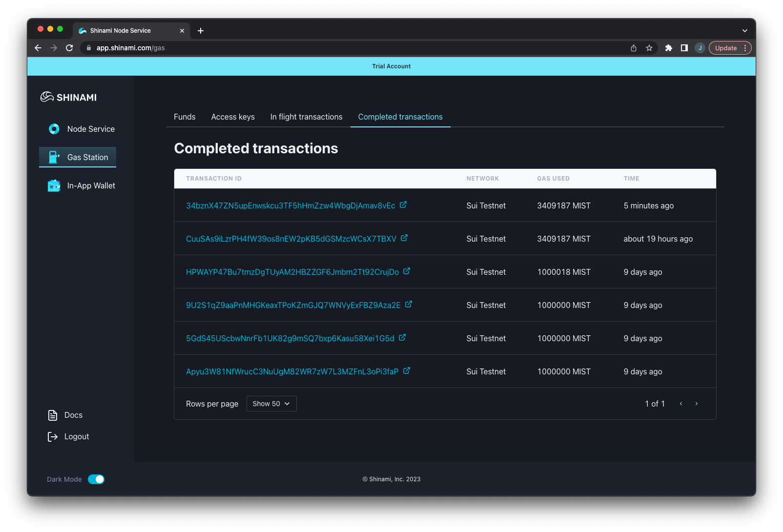This screenshot has width=783, height=532.
Task: Click the lock icon in the address bar
Action: (x=89, y=48)
